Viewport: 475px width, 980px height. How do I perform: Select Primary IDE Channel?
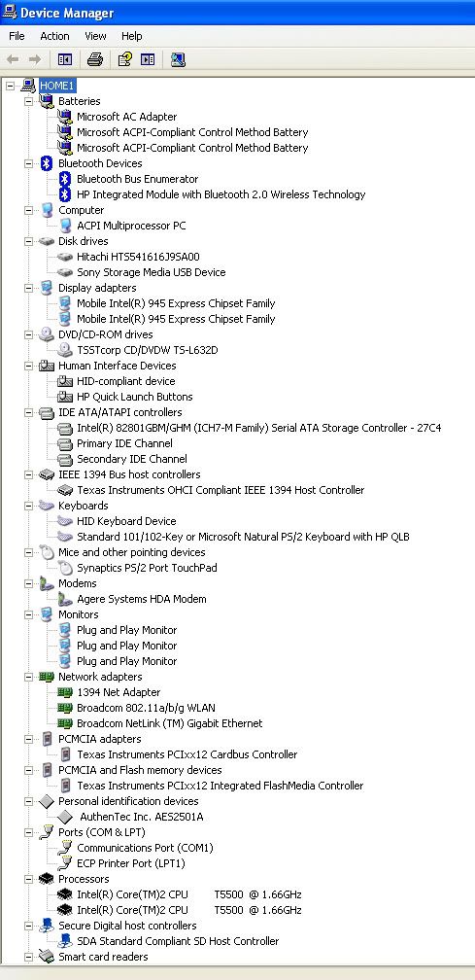[125, 443]
